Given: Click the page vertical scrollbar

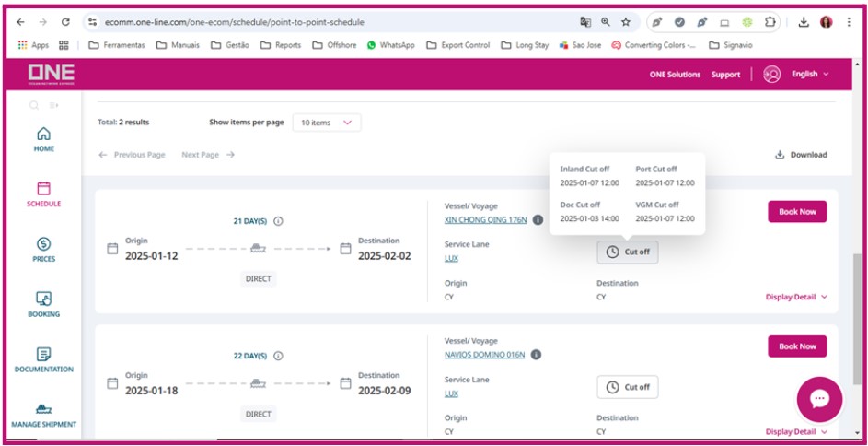Looking at the screenshot, I should point(857,319).
